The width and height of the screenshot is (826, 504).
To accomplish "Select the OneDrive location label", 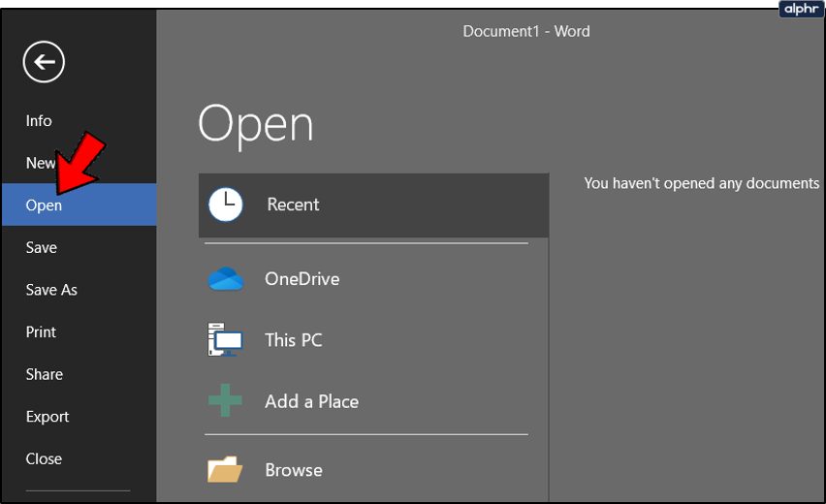I will click(302, 278).
